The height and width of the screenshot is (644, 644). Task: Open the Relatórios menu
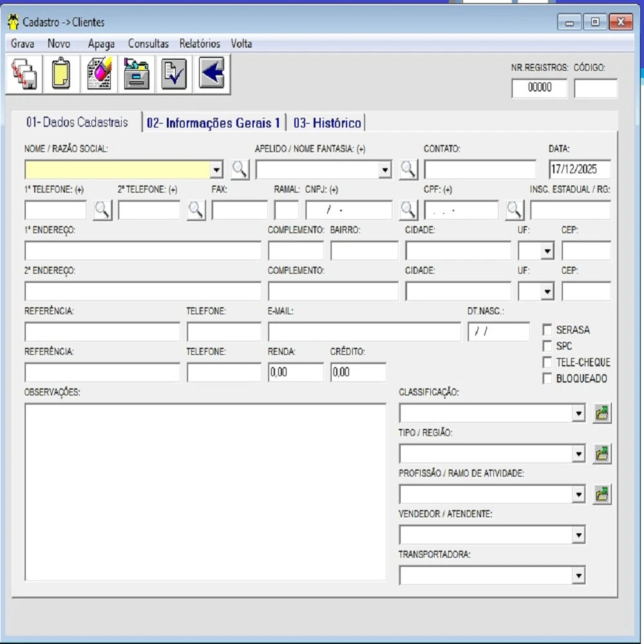(x=200, y=44)
